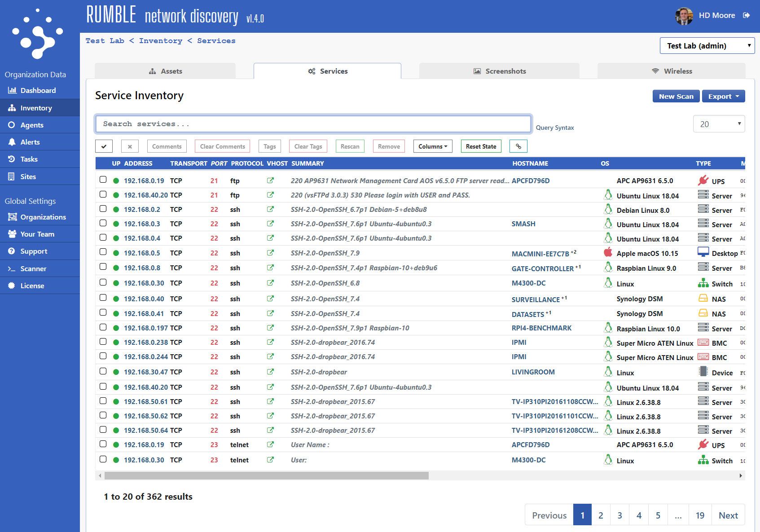Viewport: 760px width, 532px height.
Task: Open the Wireless tab
Action: click(x=672, y=70)
